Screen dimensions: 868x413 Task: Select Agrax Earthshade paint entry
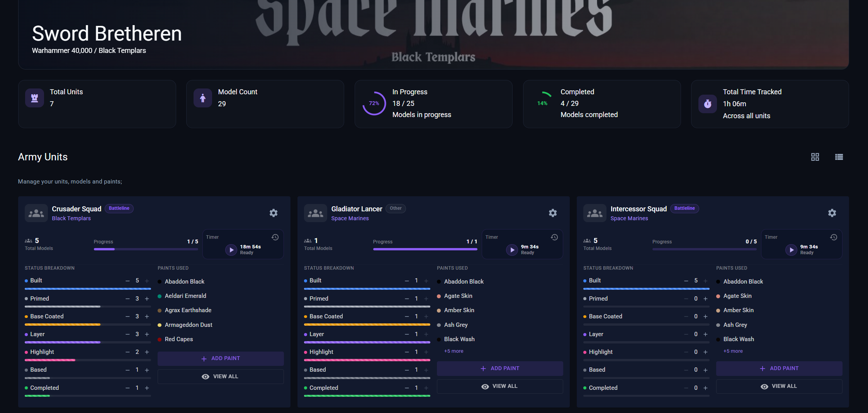point(188,310)
